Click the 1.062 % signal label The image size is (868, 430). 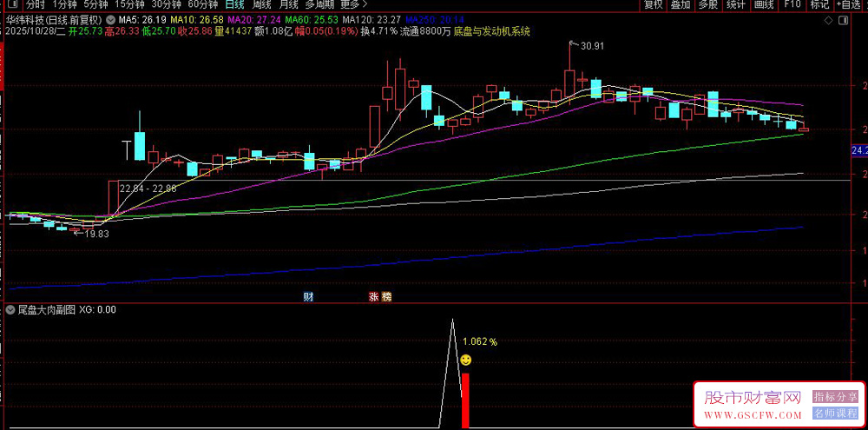click(x=480, y=342)
